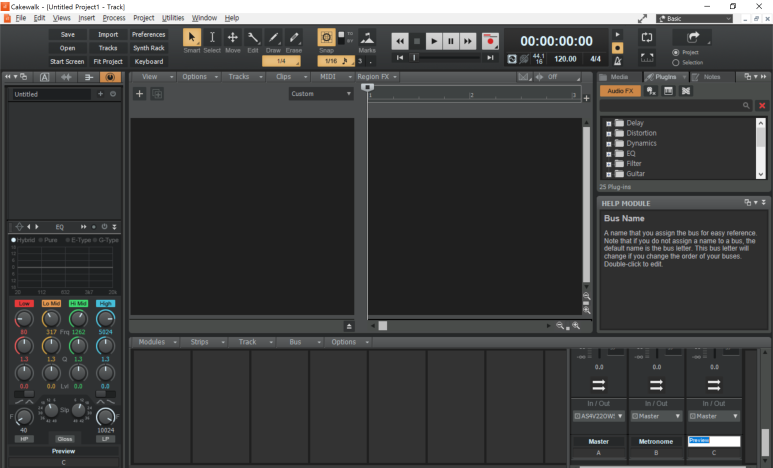
Task: Click the Add track folder icon
Action: click(x=157, y=94)
